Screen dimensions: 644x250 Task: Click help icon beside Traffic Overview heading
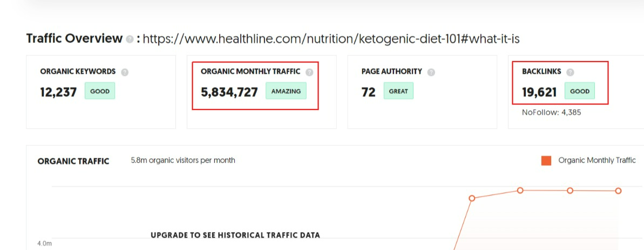pyautogui.click(x=130, y=39)
